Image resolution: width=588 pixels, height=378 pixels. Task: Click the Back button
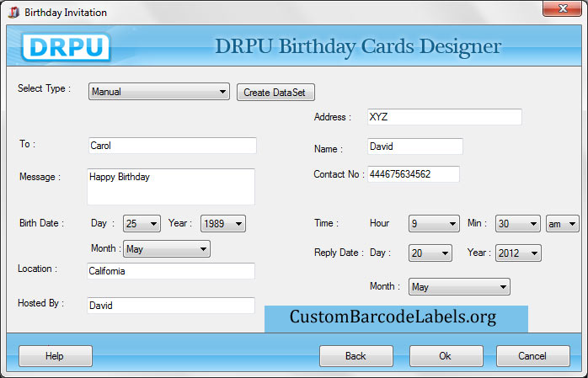click(x=356, y=356)
